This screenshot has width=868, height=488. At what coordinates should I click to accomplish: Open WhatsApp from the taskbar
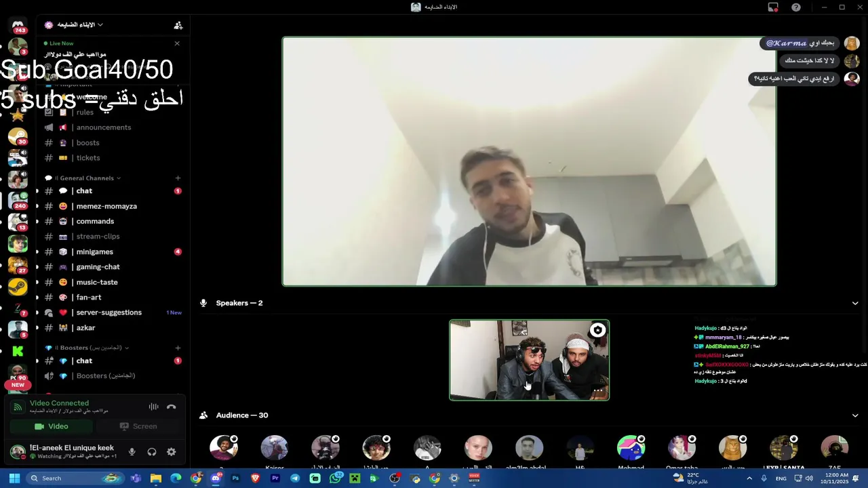pos(335,479)
